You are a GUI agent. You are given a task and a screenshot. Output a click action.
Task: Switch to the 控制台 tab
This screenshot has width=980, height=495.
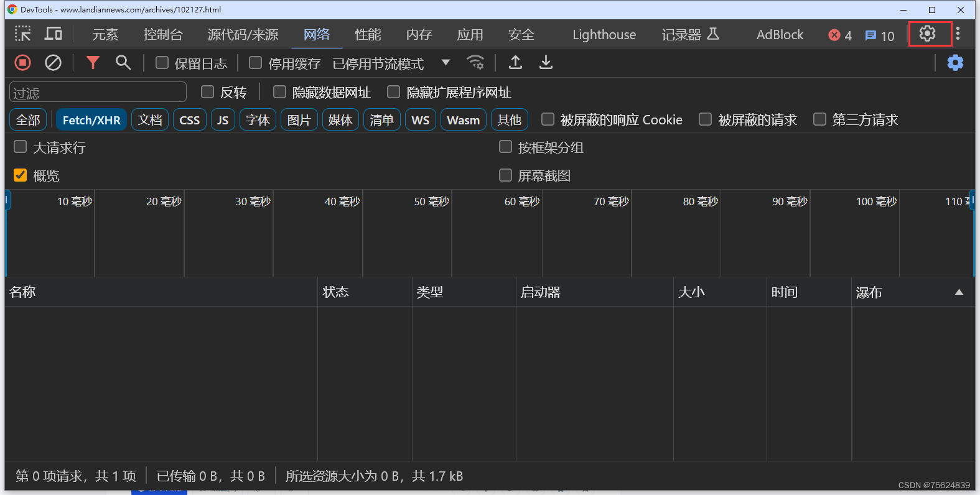pos(163,35)
